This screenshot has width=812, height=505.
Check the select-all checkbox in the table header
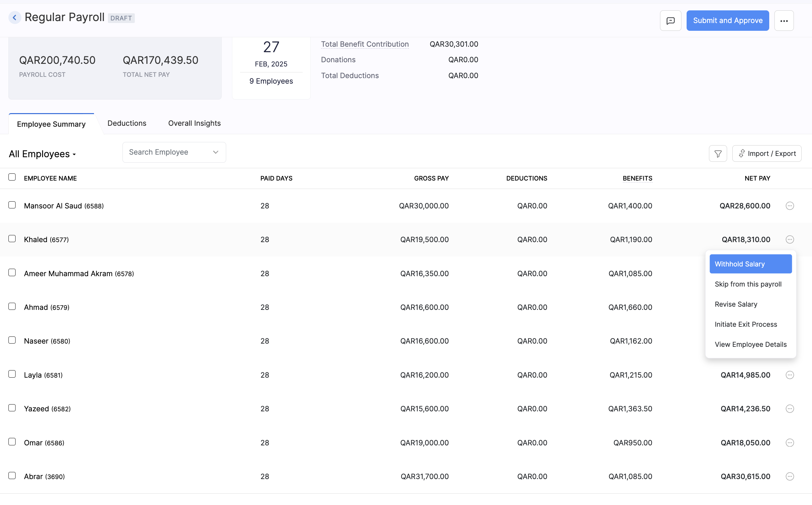coord(12,177)
